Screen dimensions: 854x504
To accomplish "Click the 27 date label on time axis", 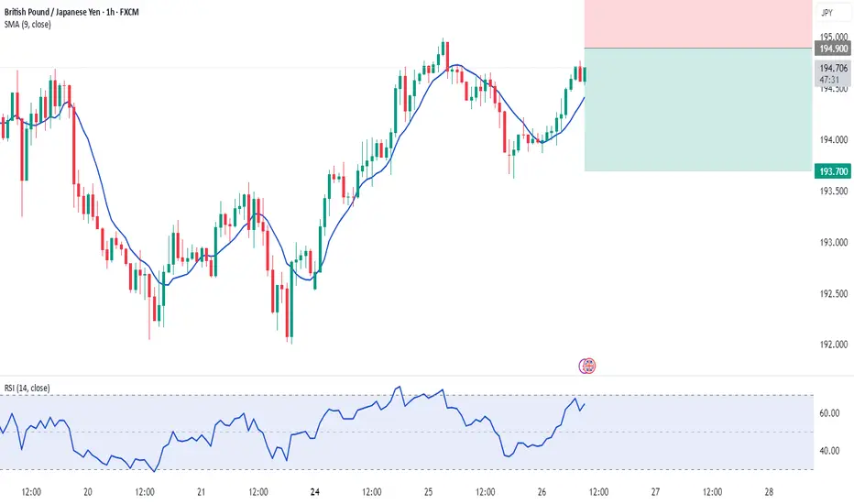I will (655, 492).
